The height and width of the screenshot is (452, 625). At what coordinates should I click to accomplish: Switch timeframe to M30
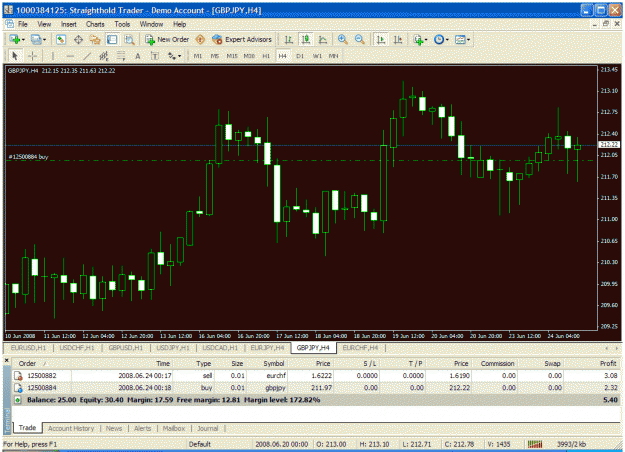coord(249,56)
